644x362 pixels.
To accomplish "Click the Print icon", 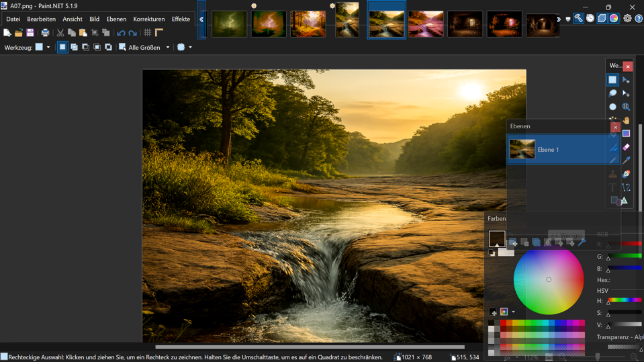I will coord(45,33).
